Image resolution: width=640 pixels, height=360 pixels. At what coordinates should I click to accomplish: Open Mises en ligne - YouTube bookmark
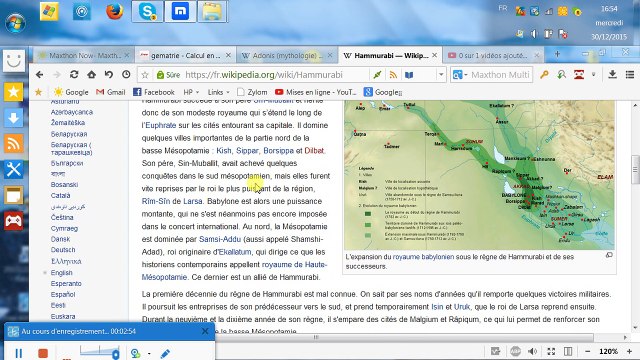click(316, 92)
